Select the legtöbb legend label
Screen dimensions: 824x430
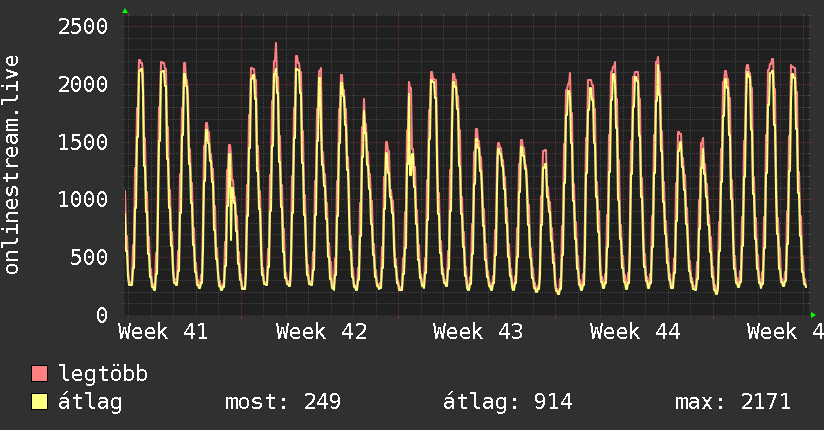(103, 374)
